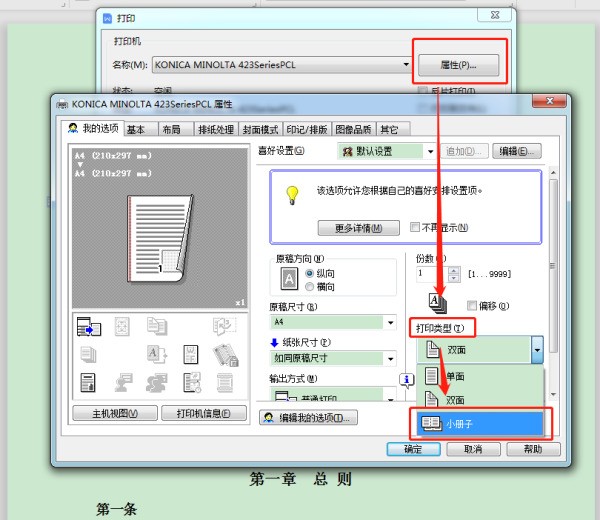This screenshot has height=520, width=600.
Task: Click the 属性(P)... button
Action: tap(457, 65)
